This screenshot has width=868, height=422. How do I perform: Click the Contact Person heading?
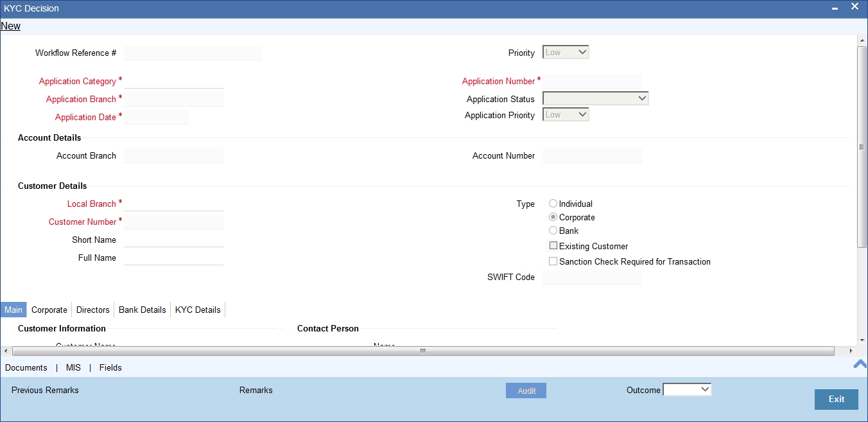(328, 328)
